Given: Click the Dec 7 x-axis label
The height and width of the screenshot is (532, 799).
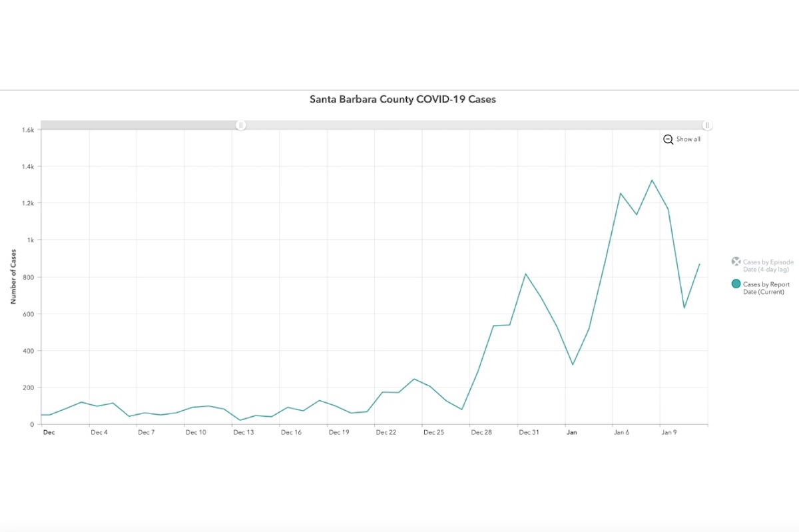Looking at the screenshot, I should point(146,432).
